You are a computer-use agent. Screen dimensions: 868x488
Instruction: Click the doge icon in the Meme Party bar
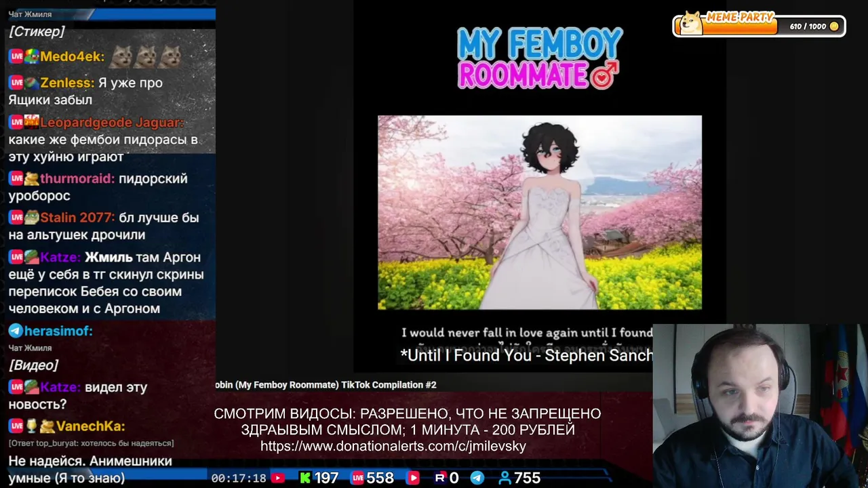(691, 22)
